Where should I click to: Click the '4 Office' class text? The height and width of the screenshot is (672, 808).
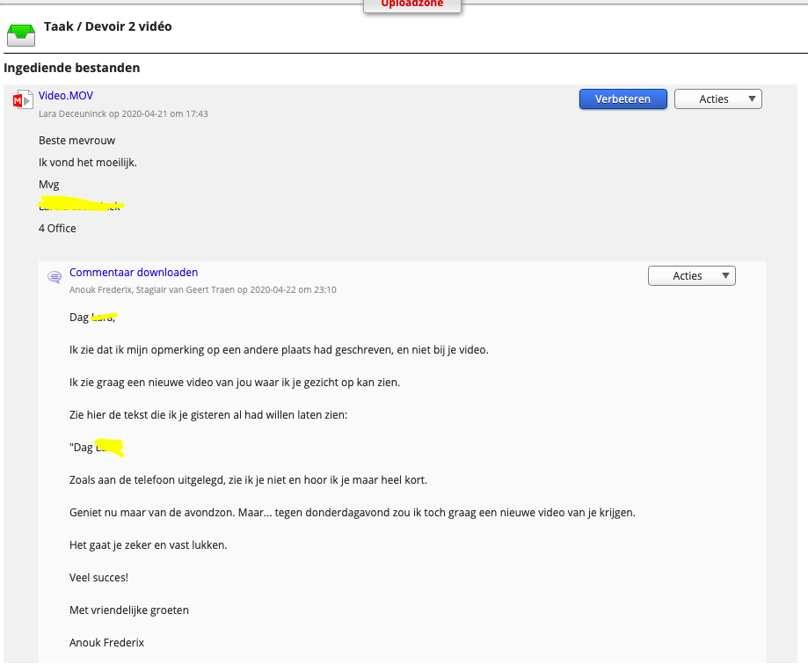pyautogui.click(x=57, y=229)
